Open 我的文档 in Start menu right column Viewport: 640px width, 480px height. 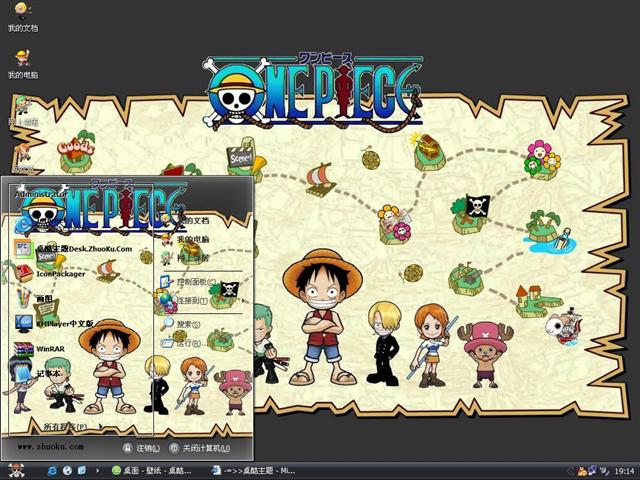185,220
